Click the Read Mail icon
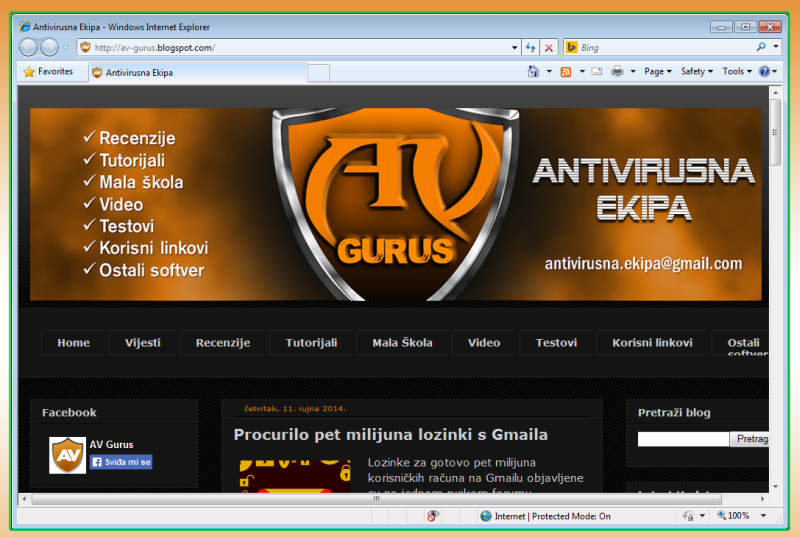Viewport: 800px width, 537px height. [596, 71]
